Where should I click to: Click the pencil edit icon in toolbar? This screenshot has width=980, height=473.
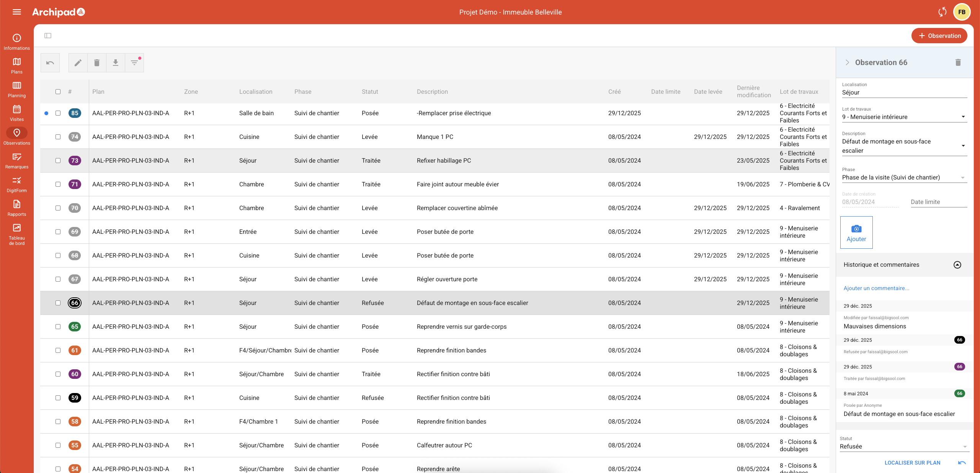point(78,63)
